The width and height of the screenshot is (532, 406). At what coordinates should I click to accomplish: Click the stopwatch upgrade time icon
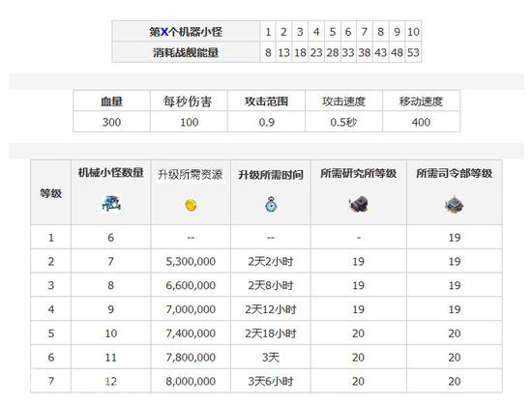click(x=271, y=204)
